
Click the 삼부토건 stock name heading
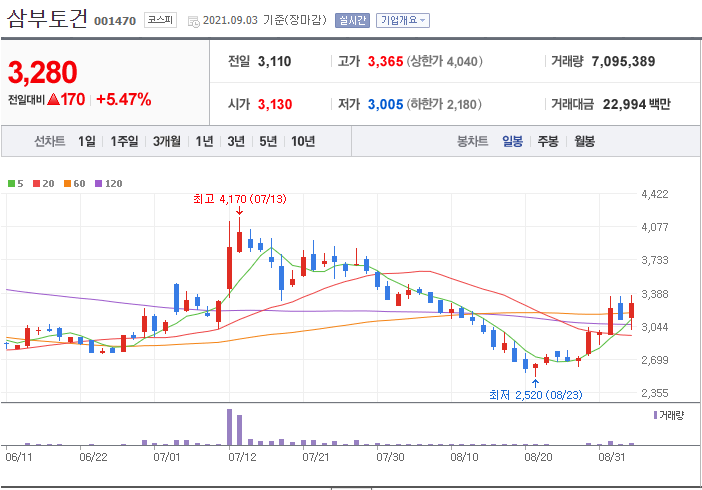click(47, 19)
